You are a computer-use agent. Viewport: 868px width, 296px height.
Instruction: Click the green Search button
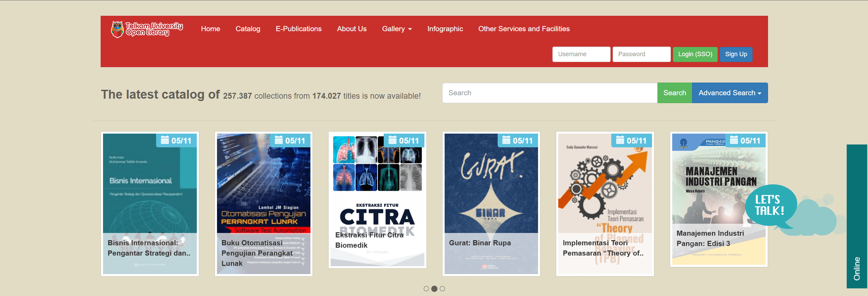click(x=675, y=93)
